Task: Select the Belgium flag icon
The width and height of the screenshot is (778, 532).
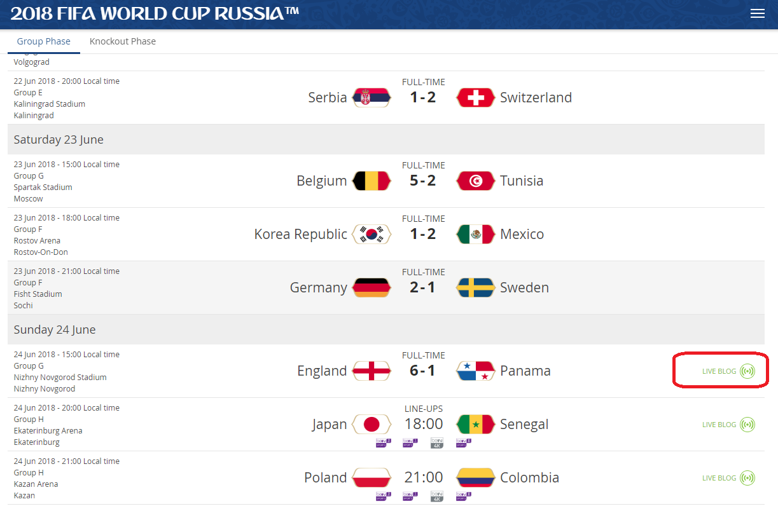Action: point(371,181)
